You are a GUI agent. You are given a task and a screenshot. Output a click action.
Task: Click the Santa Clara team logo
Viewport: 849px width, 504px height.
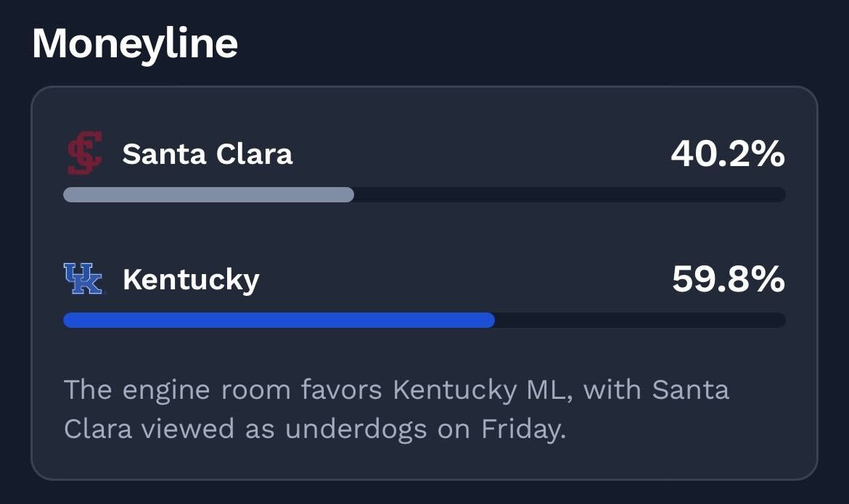pyautogui.click(x=84, y=154)
